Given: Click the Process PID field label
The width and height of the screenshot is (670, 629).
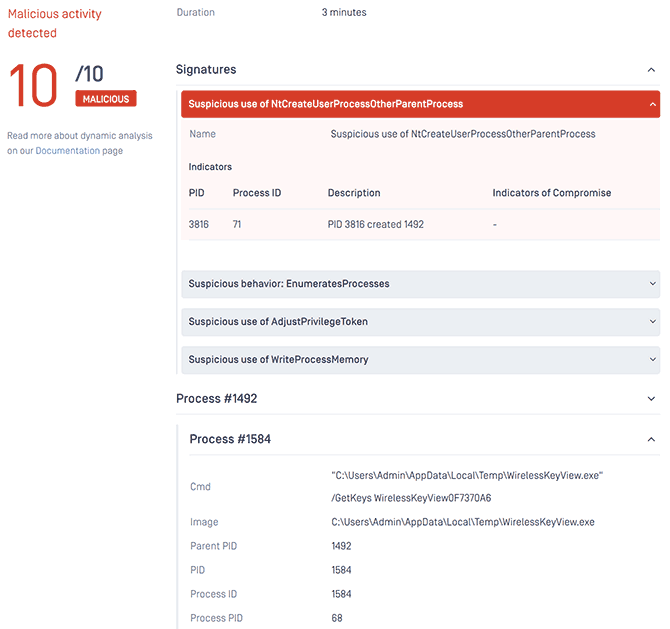Looking at the screenshot, I should (x=216, y=618).
